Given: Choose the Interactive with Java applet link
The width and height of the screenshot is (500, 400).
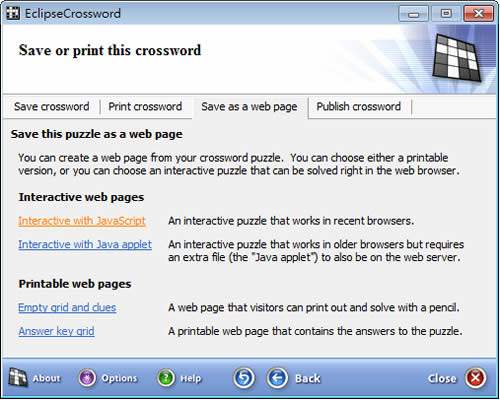Looking at the screenshot, I should tap(85, 244).
